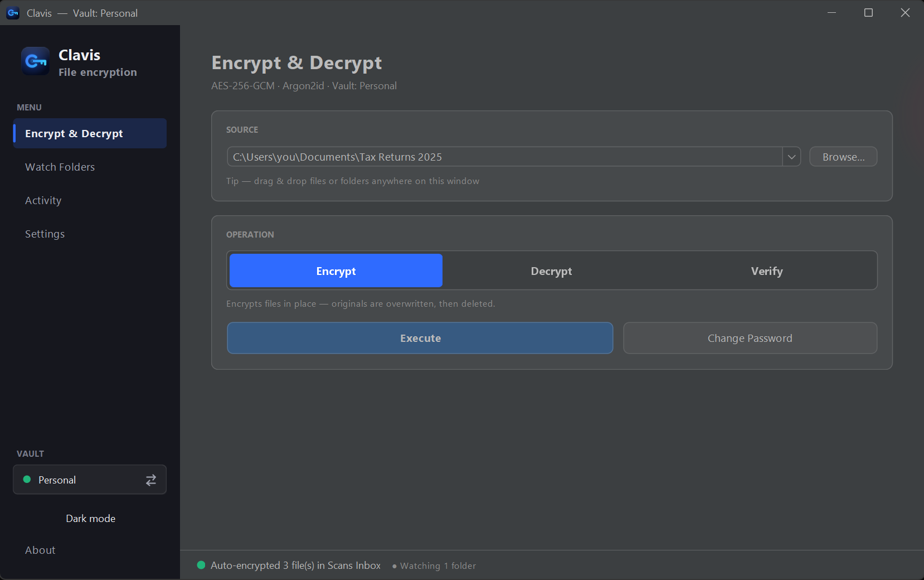Open Settings page
Viewport: 924px width, 580px height.
point(90,234)
